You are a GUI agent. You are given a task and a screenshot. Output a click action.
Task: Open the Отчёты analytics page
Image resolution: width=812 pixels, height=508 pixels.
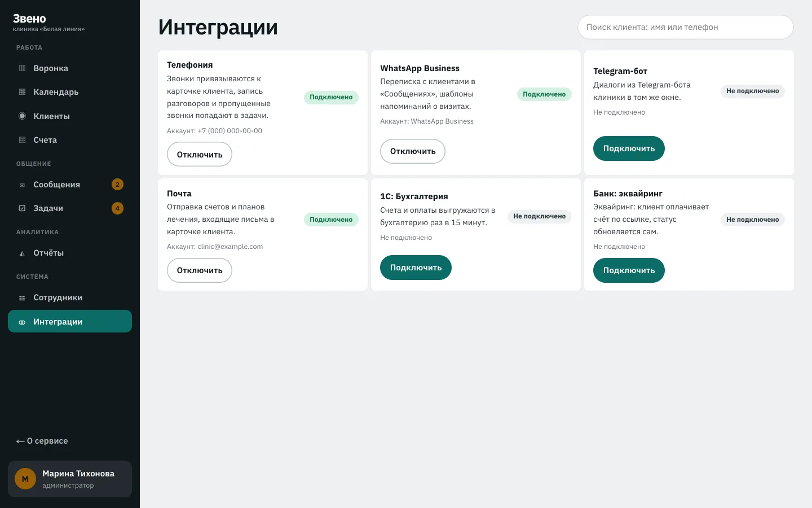pos(70,253)
